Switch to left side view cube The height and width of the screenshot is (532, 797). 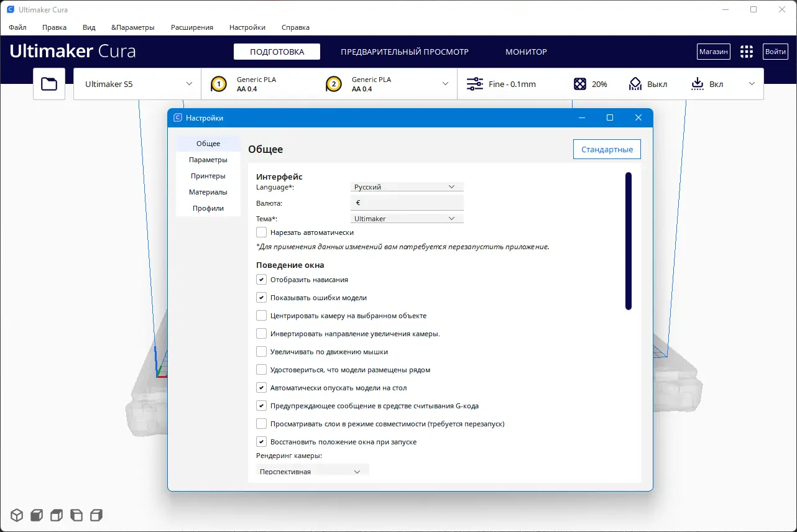point(76,515)
